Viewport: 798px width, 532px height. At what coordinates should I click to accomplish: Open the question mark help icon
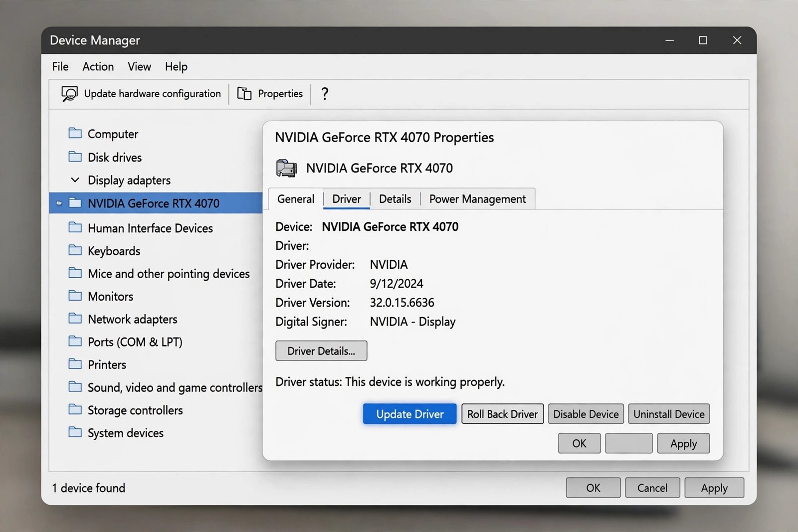pos(325,94)
